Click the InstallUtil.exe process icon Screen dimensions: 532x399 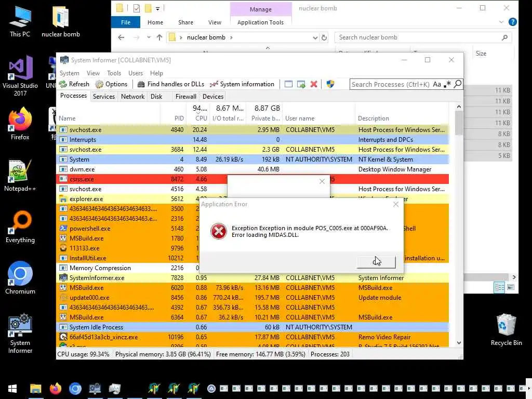[63, 258]
